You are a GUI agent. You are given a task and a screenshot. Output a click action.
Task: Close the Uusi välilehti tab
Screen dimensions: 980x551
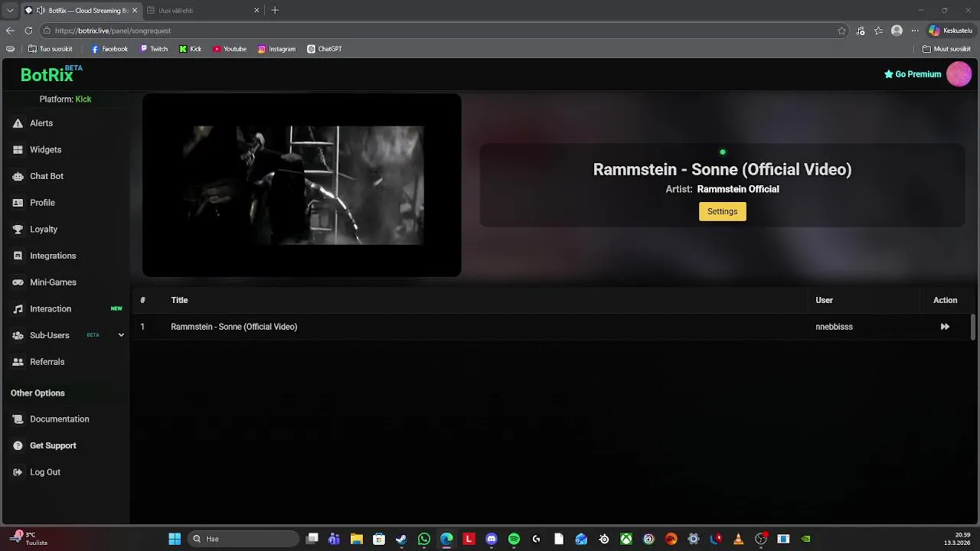tap(256, 11)
